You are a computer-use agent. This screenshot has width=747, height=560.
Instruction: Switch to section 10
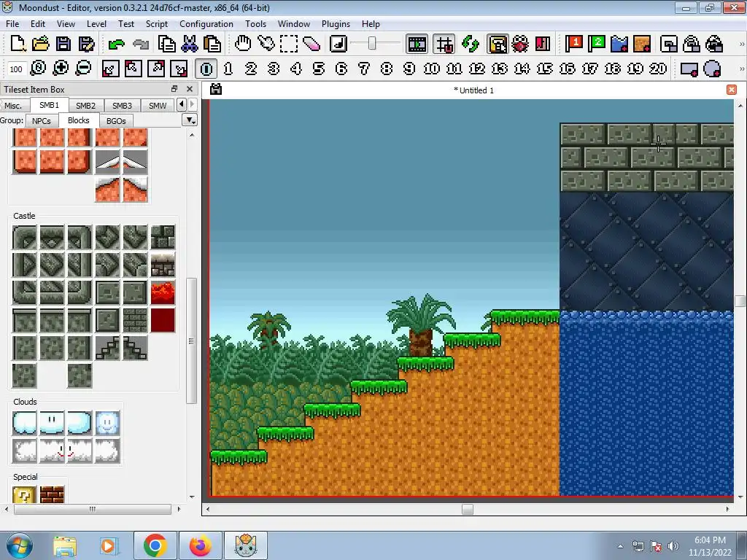pyautogui.click(x=432, y=69)
